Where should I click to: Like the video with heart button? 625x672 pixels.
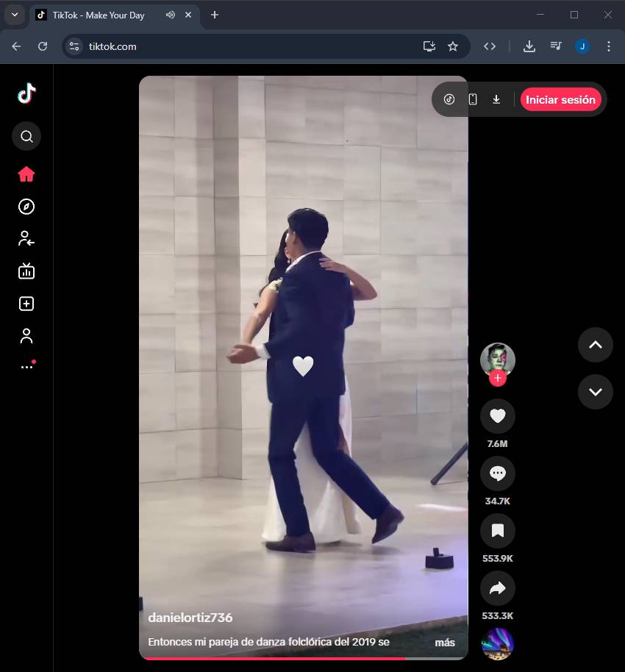[x=497, y=416]
